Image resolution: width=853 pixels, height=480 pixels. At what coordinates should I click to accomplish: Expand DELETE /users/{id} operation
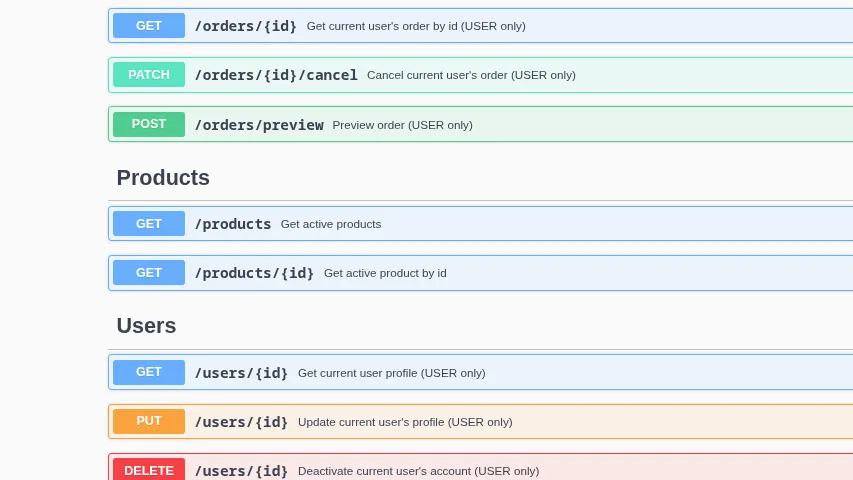(x=480, y=467)
